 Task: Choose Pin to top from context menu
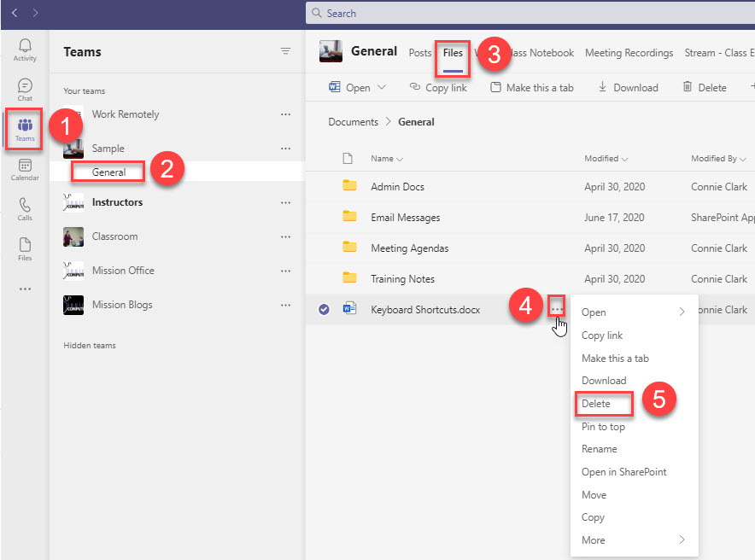pyautogui.click(x=603, y=427)
